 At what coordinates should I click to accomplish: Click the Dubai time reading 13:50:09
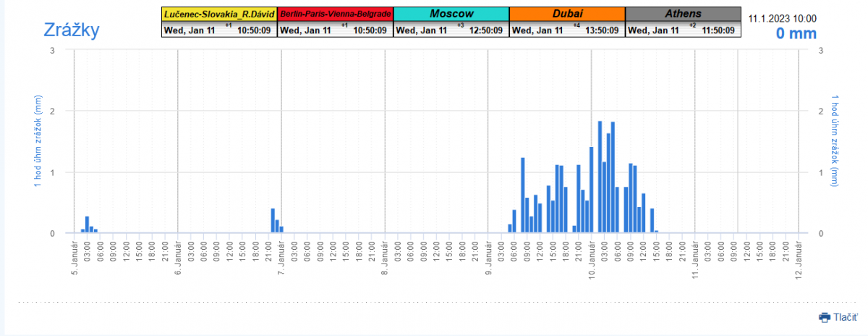pos(601,30)
